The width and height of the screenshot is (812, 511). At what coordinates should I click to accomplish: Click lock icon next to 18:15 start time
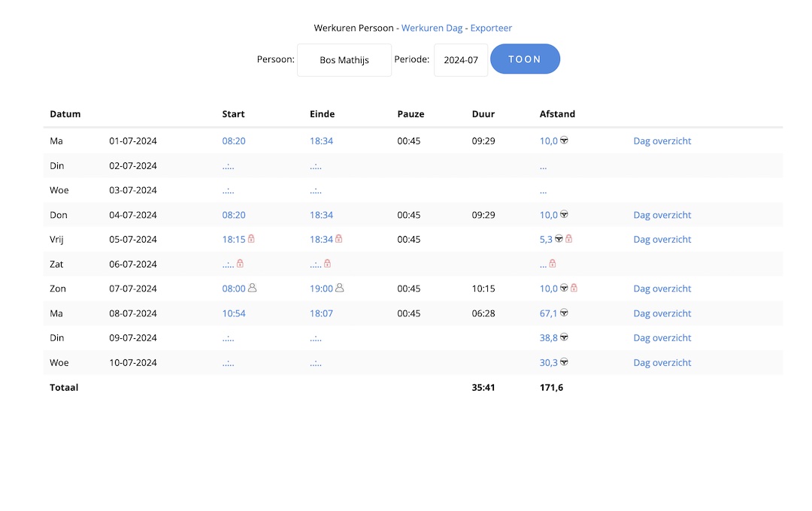(251, 239)
